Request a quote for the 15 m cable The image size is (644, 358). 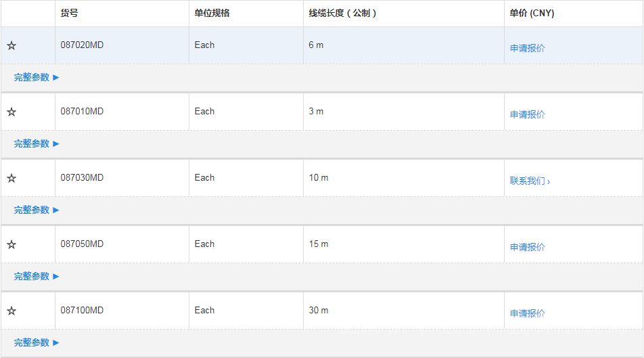point(527,247)
